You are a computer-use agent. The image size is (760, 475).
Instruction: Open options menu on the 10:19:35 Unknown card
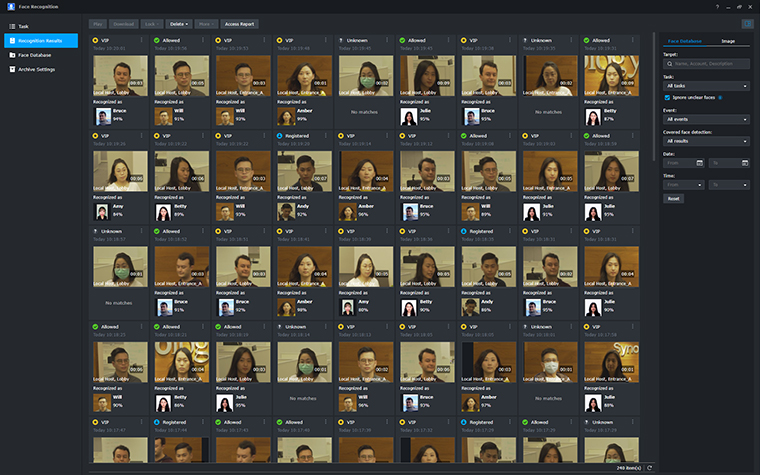pos(571,40)
